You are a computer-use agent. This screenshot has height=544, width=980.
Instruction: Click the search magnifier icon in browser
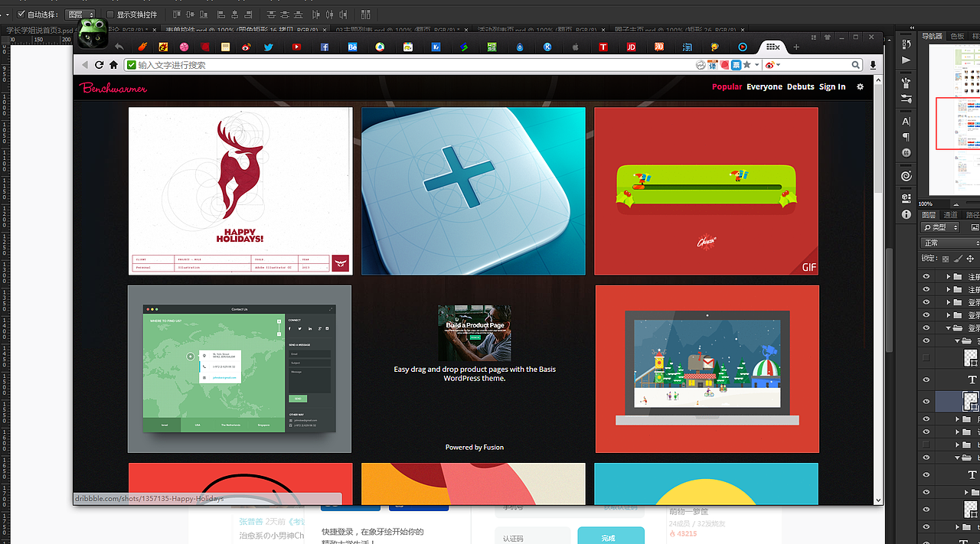(x=857, y=65)
